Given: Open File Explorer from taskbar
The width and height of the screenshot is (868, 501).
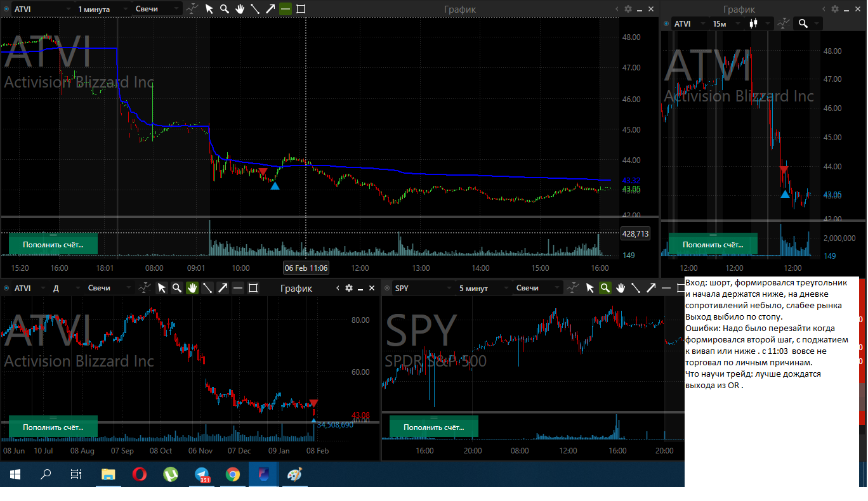Looking at the screenshot, I should [x=109, y=474].
